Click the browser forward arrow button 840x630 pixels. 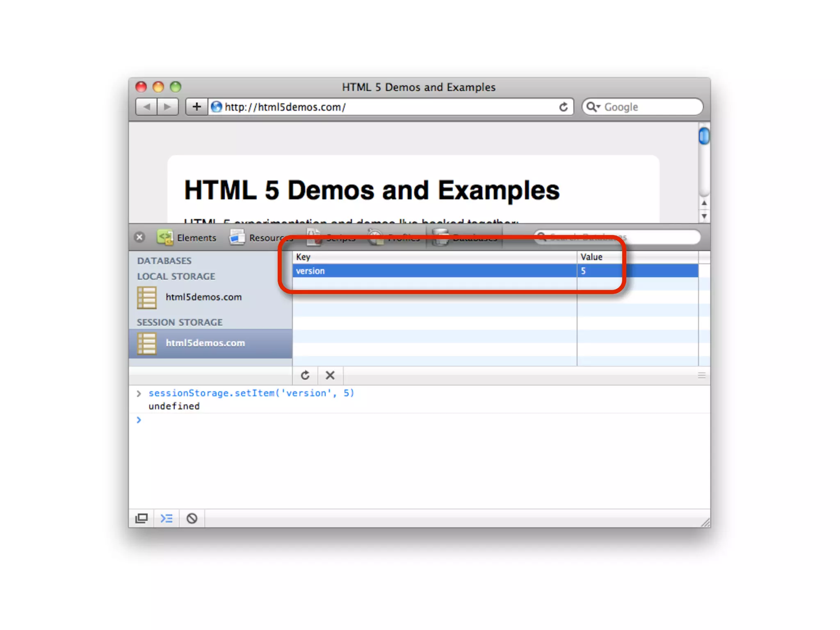(x=167, y=107)
